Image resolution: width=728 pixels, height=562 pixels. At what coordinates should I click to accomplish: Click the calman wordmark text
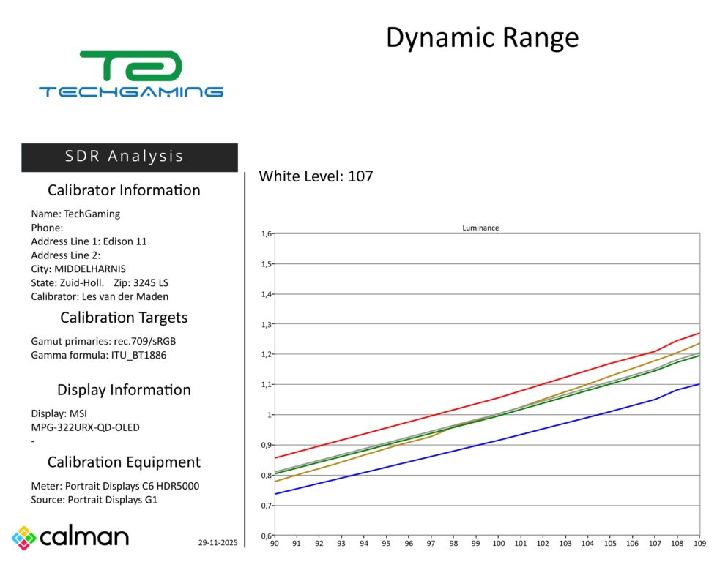(84, 537)
